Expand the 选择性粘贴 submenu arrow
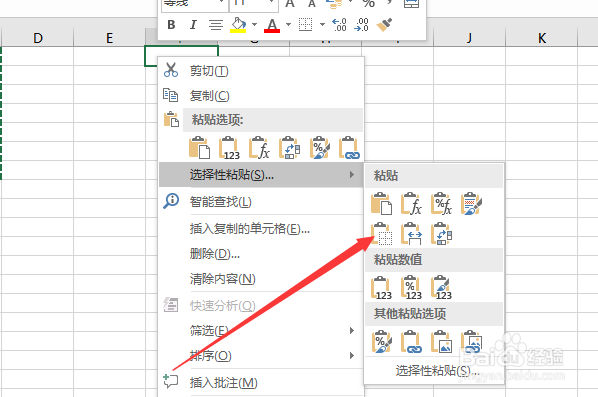Viewport: 598px width, 397px height. tap(352, 175)
